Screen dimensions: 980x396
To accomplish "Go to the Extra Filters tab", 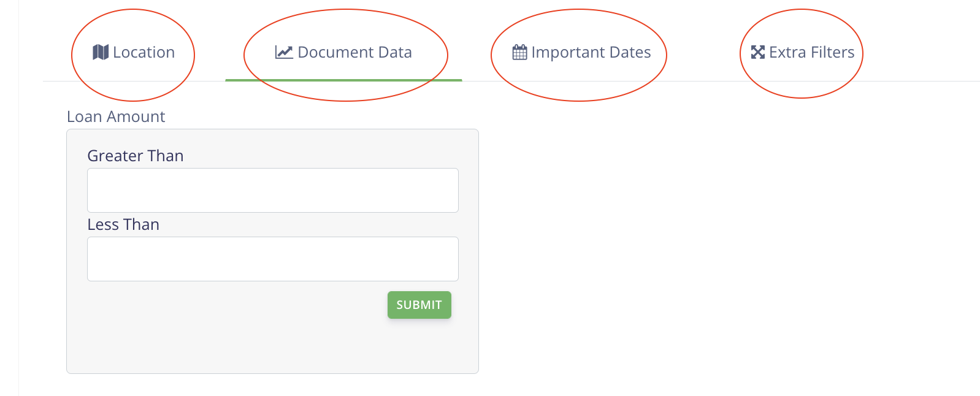I will pos(811,53).
